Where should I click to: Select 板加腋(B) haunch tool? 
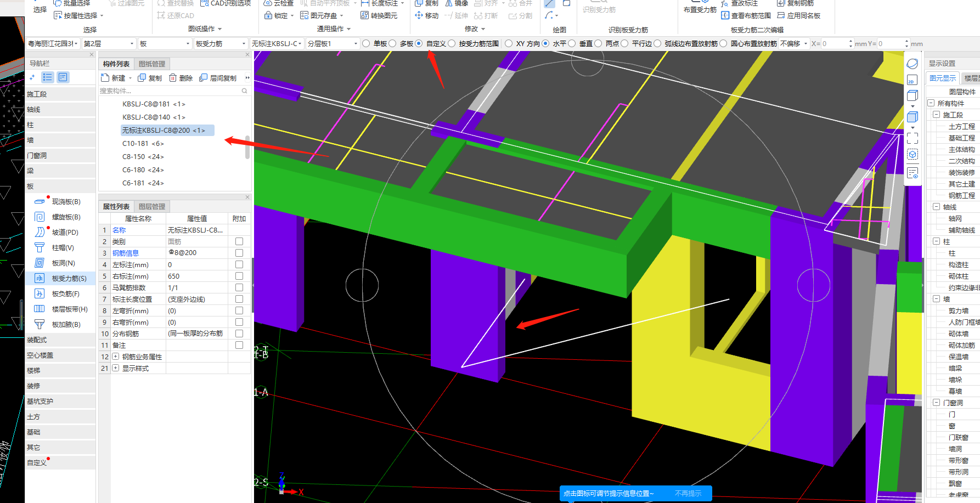(x=57, y=325)
